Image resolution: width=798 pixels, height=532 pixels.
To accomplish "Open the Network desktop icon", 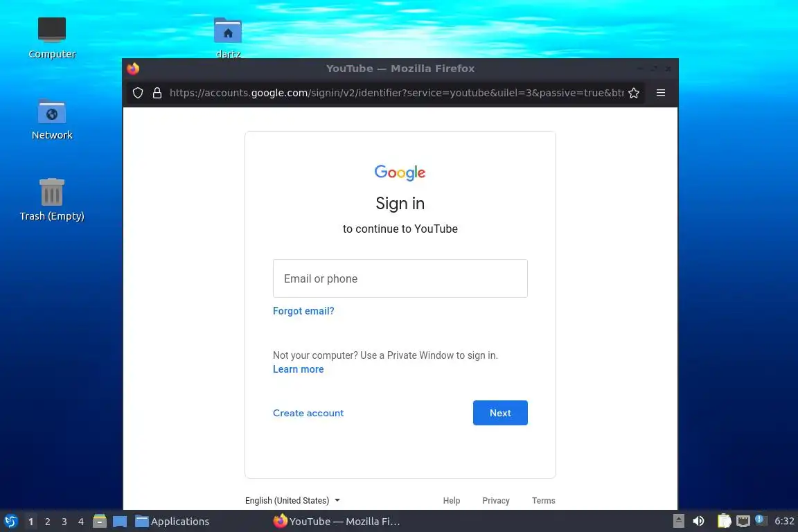I will tap(52, 120).
